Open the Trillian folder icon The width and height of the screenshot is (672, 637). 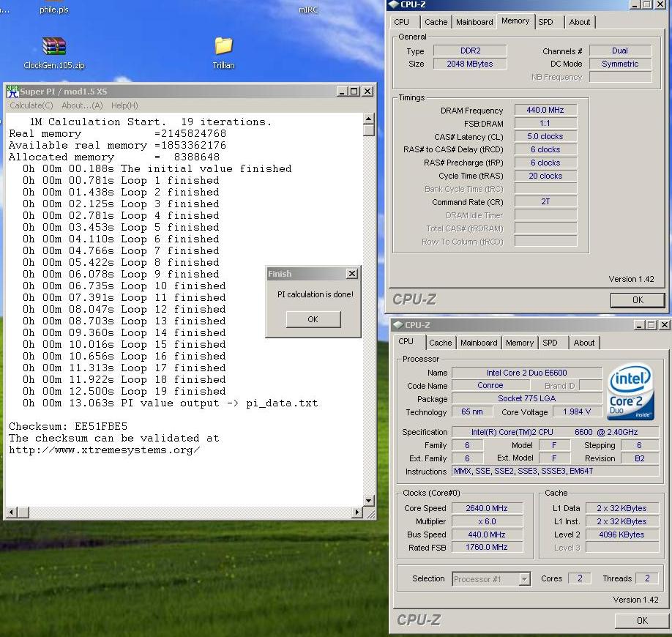pyautogui.click(x=223, y=46)
